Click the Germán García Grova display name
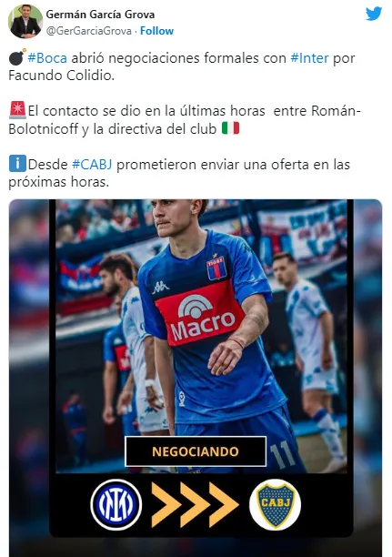Screen dimensions: 392x557 point(100,15)
